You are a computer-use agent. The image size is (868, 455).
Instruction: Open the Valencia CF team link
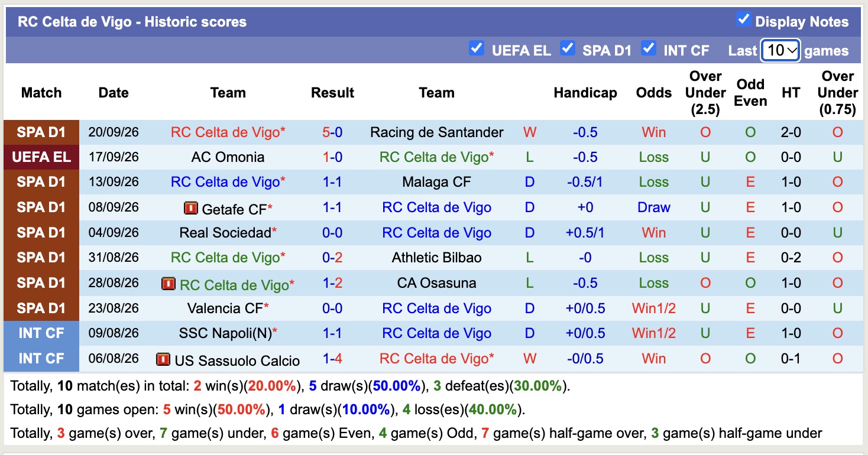225,308
